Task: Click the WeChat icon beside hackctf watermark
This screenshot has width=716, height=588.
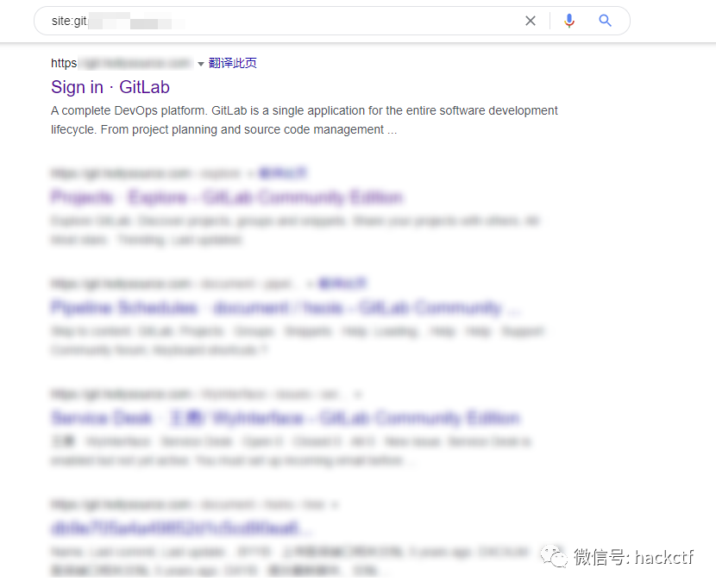Action: point(555,558)
